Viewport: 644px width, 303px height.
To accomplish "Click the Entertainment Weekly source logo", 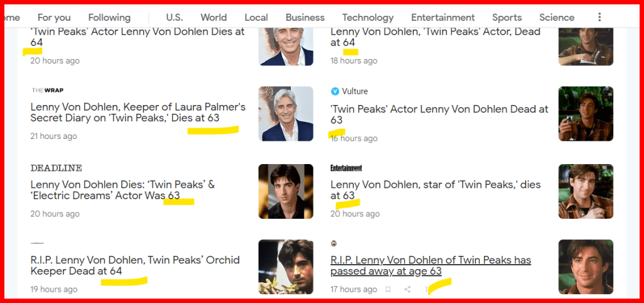I will pos(346,168).
